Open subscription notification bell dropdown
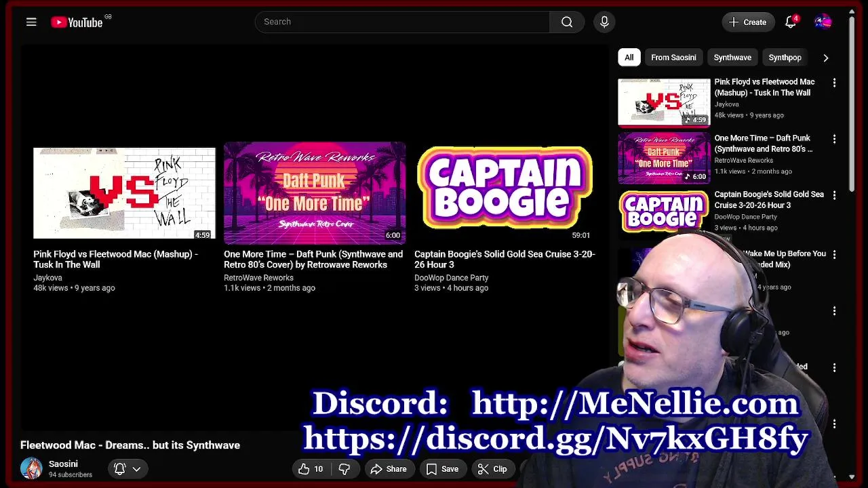 pyautogui.click(x=127, y=468)
